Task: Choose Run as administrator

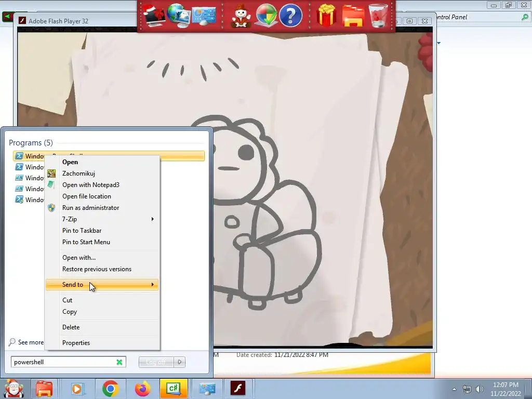Action: pyautogui.click(x=90, y=208)
